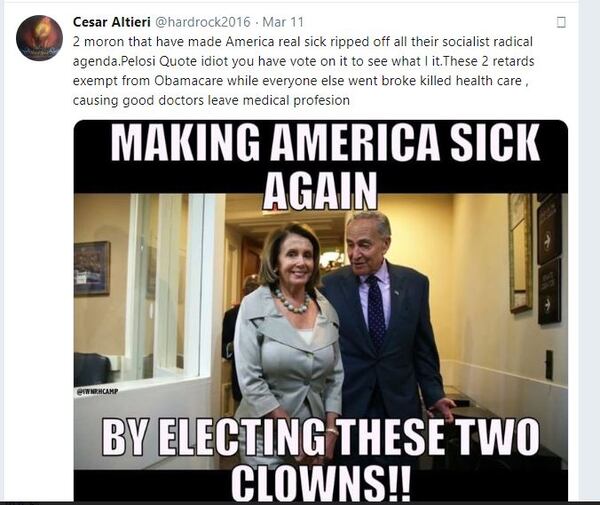Open Cesar Altieri's round profile avatar

point(39,38)
